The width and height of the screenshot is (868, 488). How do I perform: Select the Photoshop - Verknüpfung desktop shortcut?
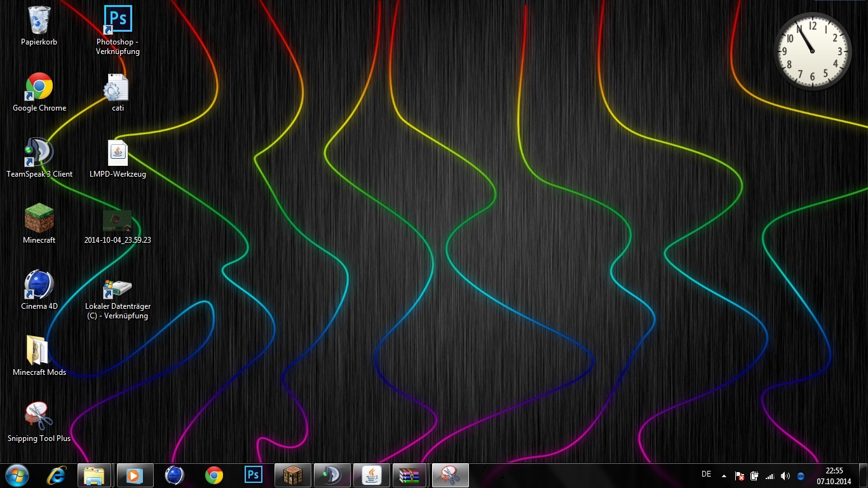(118, 20)
